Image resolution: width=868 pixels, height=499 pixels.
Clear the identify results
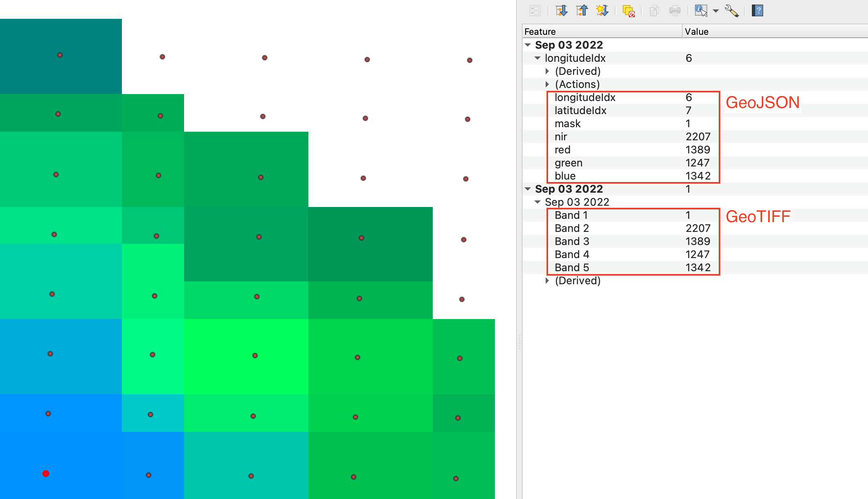pos(628,11)
